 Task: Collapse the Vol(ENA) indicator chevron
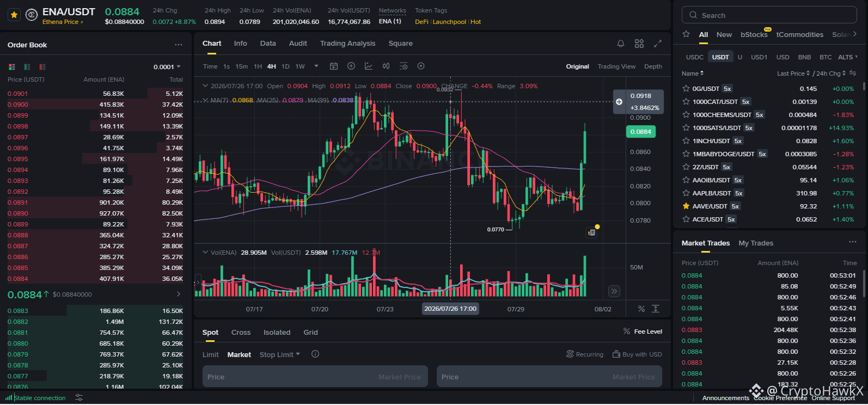pyautogui.click(x=205, y=252)
